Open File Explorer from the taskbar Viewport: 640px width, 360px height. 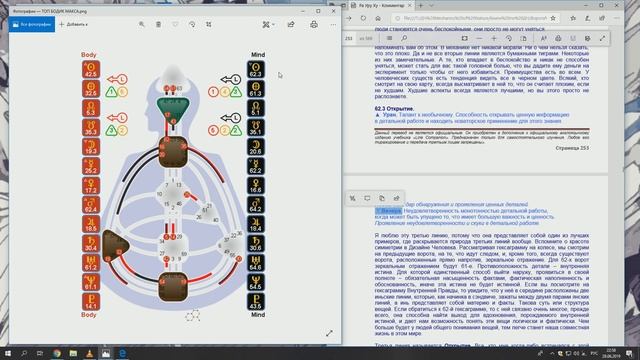pos(73,353)
